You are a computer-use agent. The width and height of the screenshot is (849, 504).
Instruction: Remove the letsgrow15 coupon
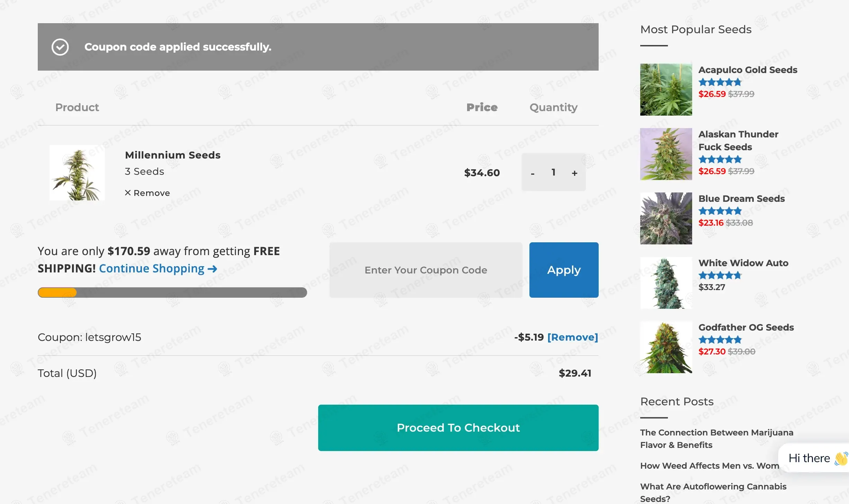573,337
